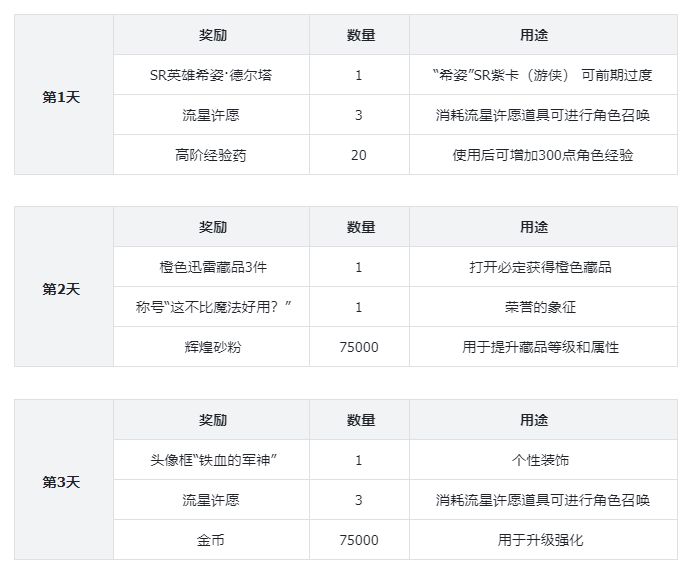Select the "铁血的军神" avatar frame cell
Viewport: 693px width, 575px height.
(x=211, y=460)
